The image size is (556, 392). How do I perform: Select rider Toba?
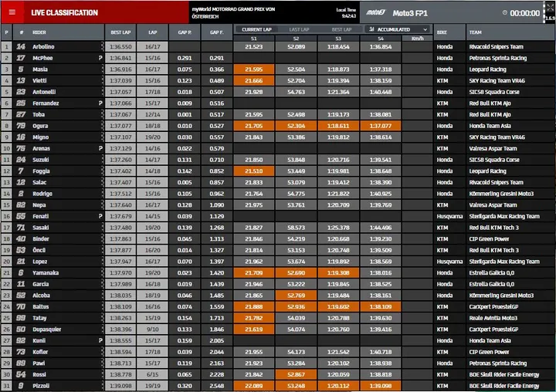coord(39,114)
